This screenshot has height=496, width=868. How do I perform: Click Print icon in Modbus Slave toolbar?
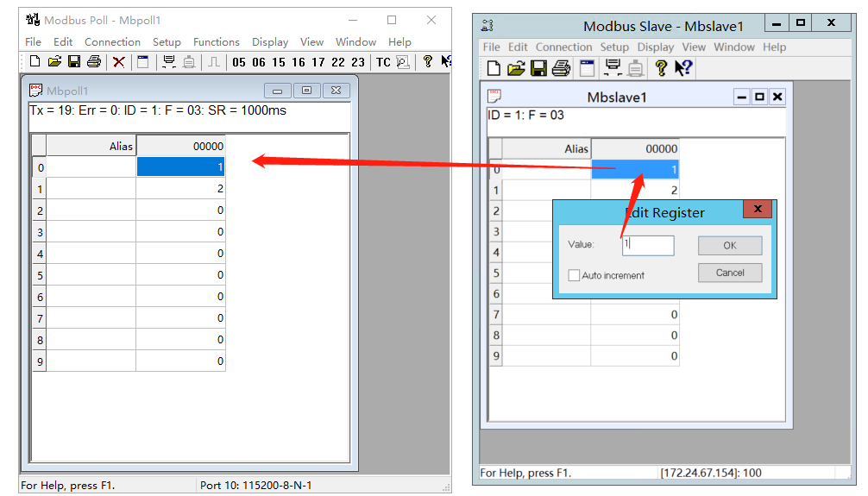tap(561, 68)
